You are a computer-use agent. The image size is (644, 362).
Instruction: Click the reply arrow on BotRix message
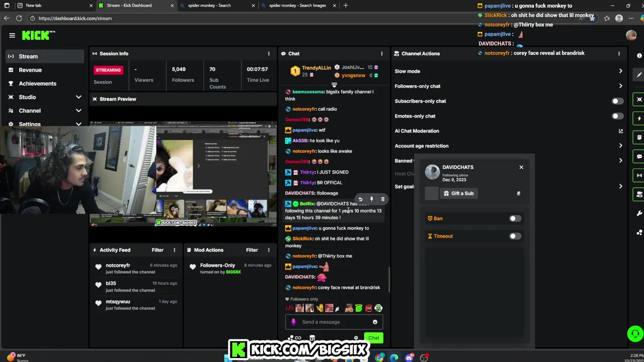360,200
